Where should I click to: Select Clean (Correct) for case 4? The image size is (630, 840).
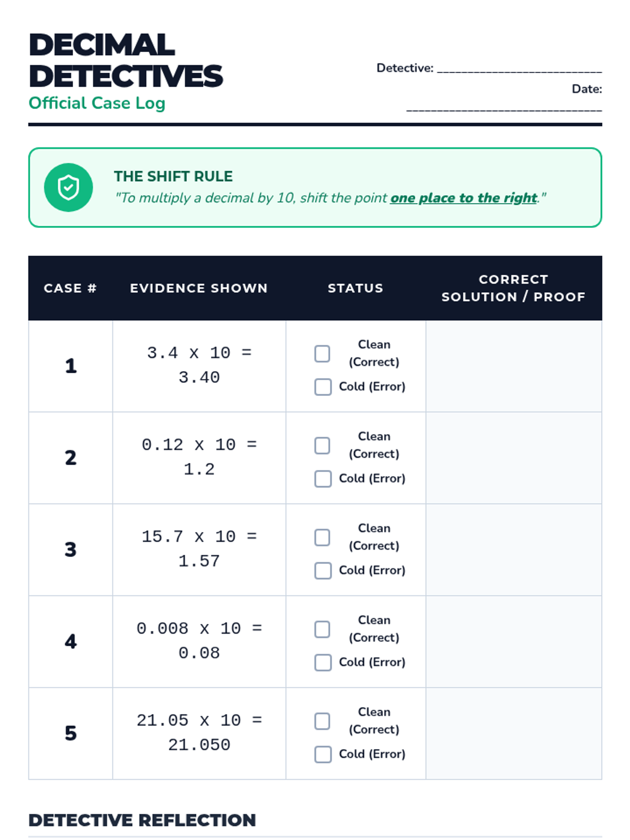(322, 629)
